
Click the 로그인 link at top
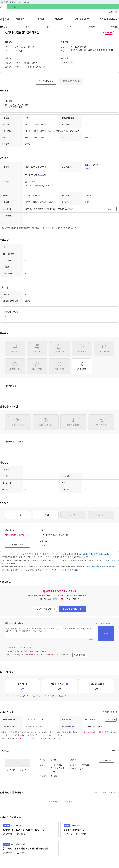click(111, 12)
